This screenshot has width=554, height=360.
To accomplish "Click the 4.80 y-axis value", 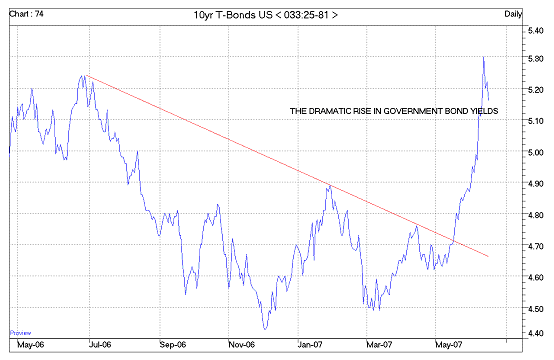I will (x=535, y=215).
